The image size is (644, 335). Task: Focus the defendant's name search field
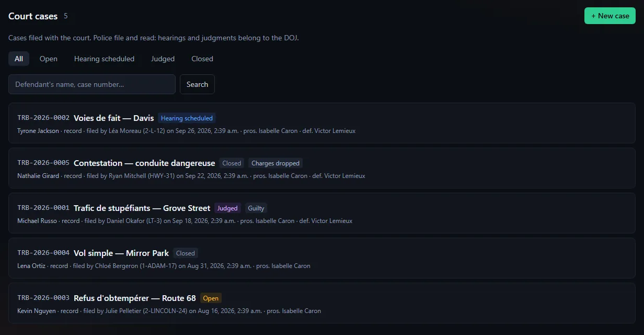tap(92, 84)
